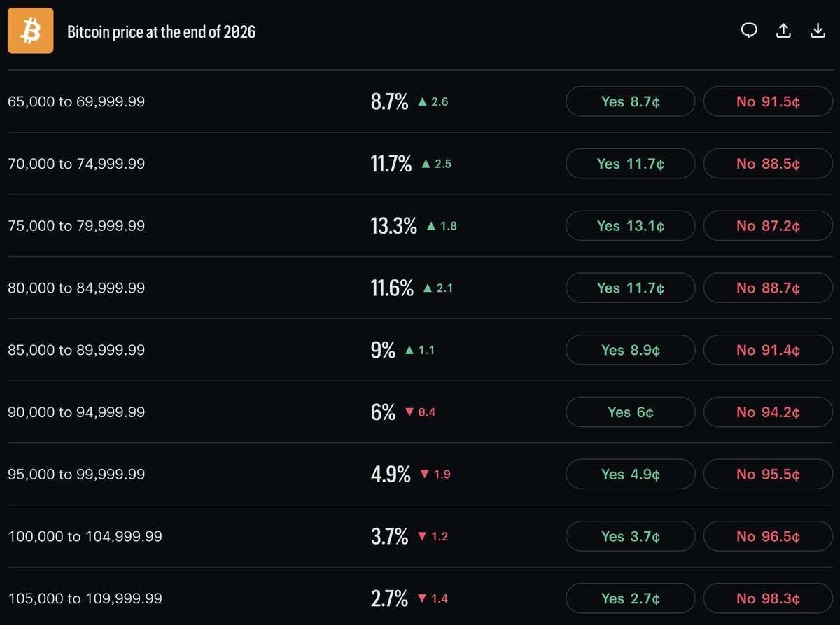Image resolution: width=840 pixels, height=625 pixels.
Task: Click No 88.7¢ for 80,000 to 84,999.99
Action: pos(768,288)
